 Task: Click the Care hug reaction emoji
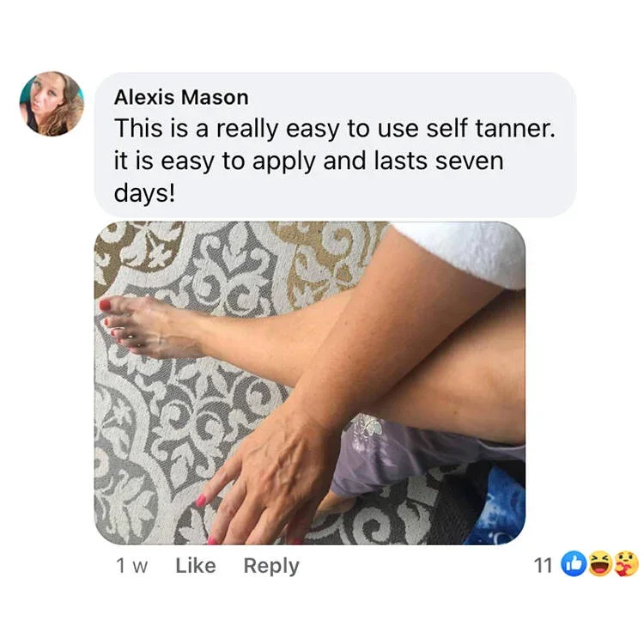coord(626,565)
